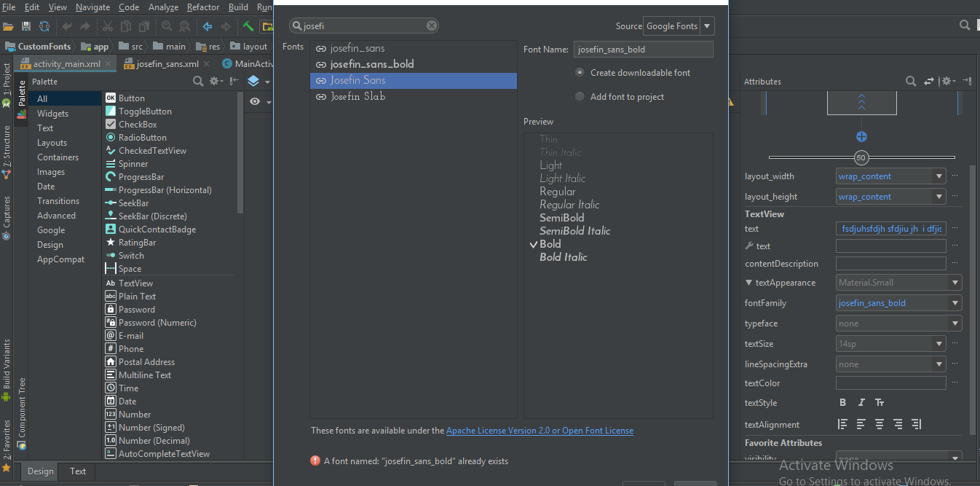980x486 pixels.
Task: Click the Open folder toolbar icon
Action: (8, 26)
